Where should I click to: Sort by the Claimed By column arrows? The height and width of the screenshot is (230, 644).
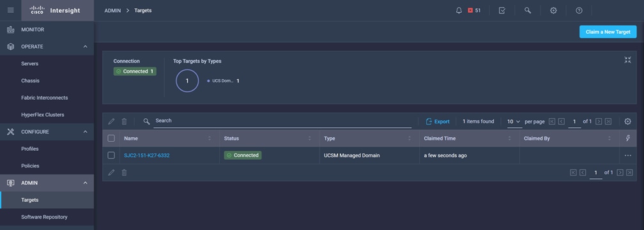coord(609,139)
